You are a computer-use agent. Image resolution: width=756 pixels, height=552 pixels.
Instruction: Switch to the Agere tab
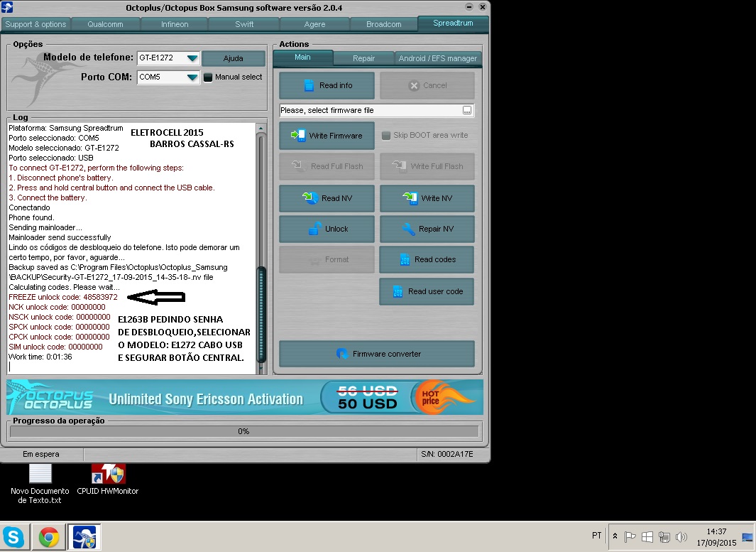click(x=315, y=24)
